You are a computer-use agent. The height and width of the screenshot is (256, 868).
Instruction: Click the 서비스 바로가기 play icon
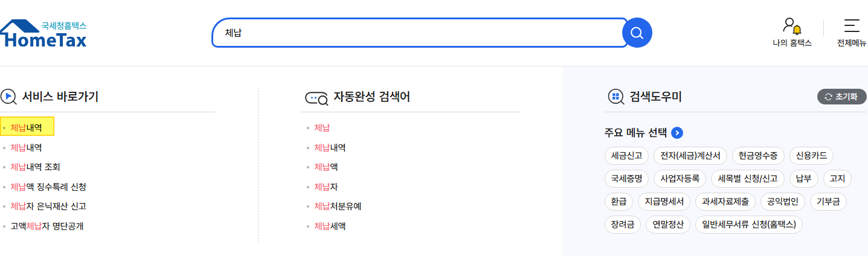8,97
